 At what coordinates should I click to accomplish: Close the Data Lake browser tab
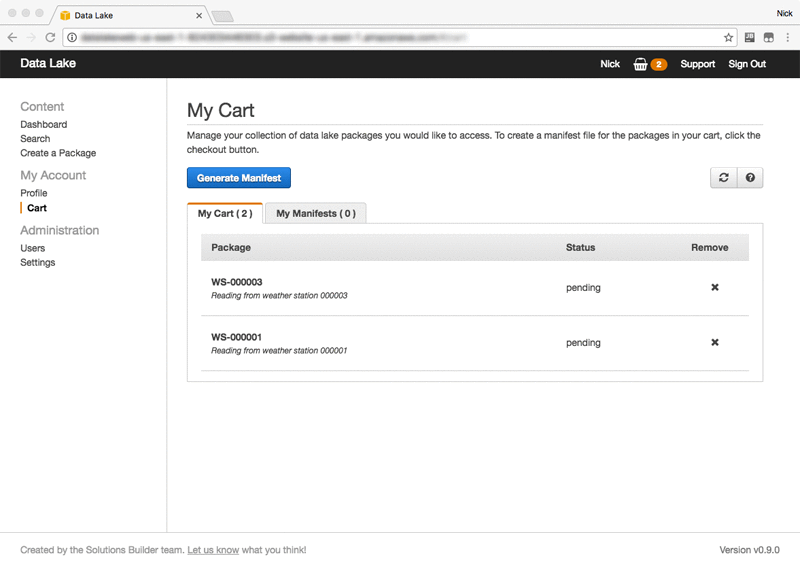pos(199,16)
